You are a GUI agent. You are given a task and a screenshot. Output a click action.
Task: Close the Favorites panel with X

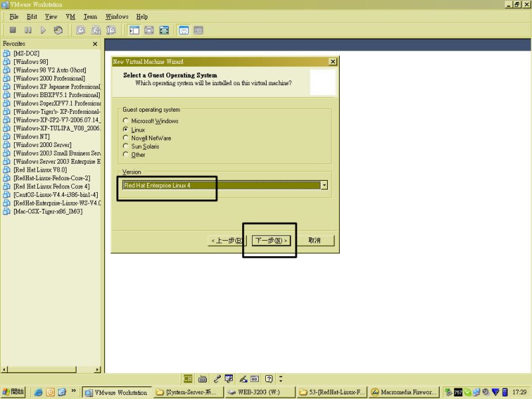[95, 44]
